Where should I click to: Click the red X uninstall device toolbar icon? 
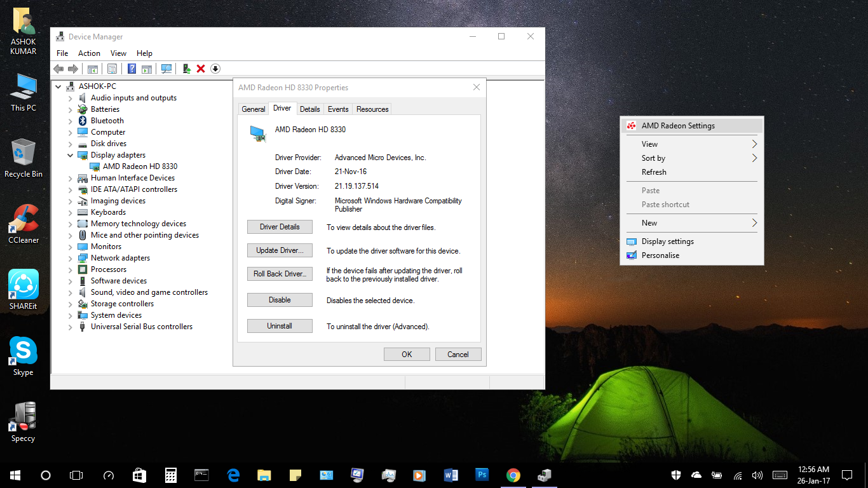coord(201,69)
